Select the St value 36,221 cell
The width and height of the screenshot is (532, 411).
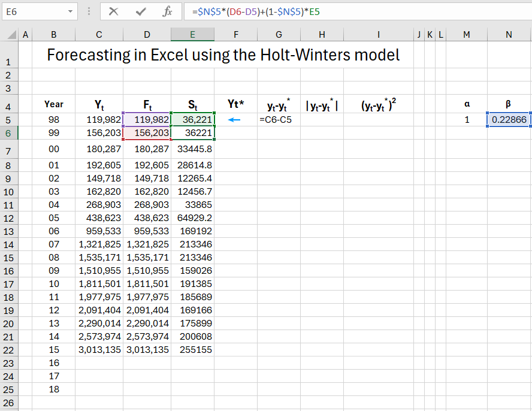click(x=192, y=119)
